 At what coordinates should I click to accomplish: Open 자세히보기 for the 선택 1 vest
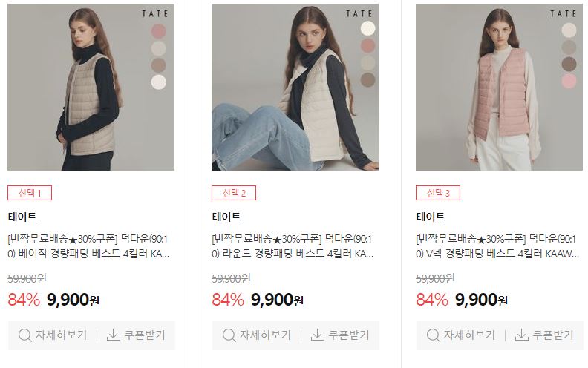click(x=53, y=335)
